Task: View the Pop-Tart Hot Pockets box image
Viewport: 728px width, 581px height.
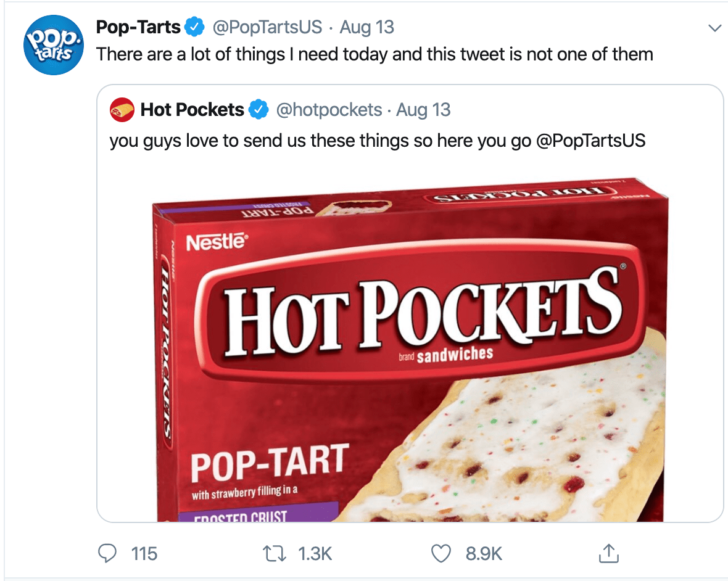Action: tap(407, 345)
